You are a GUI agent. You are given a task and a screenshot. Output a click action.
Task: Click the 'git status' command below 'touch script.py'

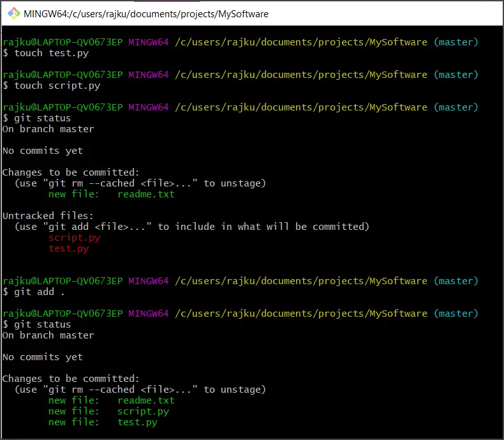[37, 118]
